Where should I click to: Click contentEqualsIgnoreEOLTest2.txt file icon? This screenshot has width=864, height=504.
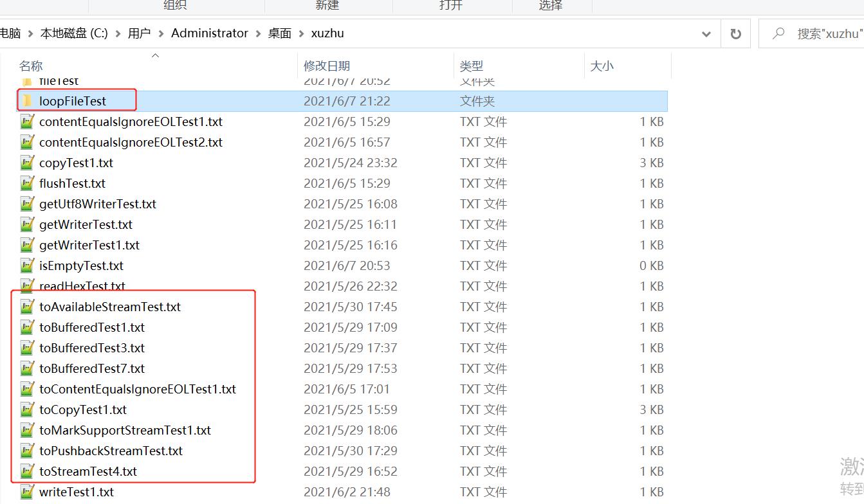[27, 142]
